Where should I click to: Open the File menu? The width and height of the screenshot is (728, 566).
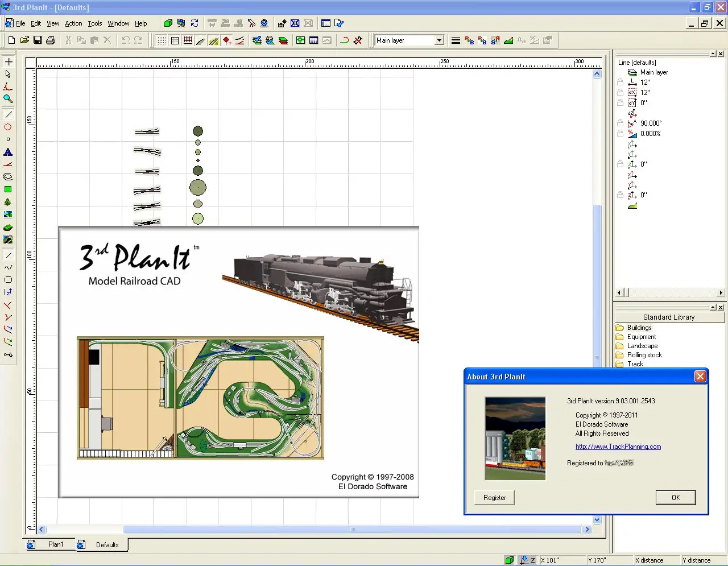(20, 23)
